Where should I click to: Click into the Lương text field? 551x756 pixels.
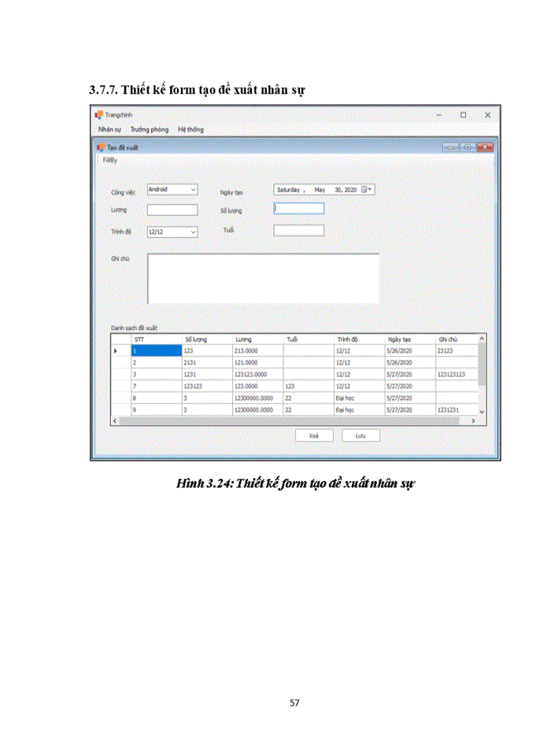172,210
